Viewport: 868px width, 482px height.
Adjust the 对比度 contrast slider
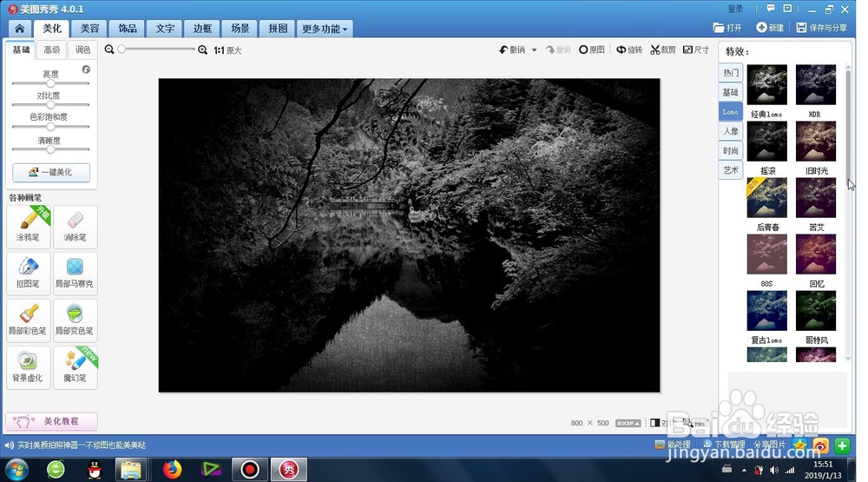tap(50, 105)
